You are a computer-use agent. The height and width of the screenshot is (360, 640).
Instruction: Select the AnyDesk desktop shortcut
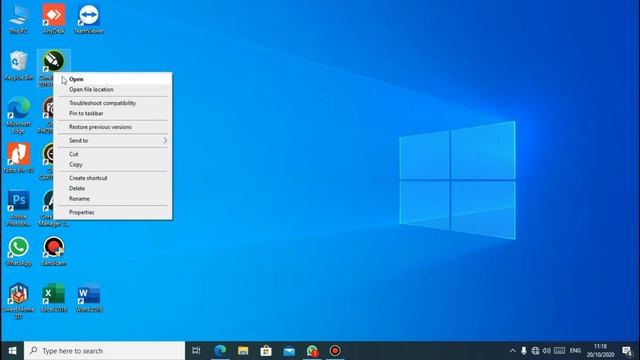53,19
